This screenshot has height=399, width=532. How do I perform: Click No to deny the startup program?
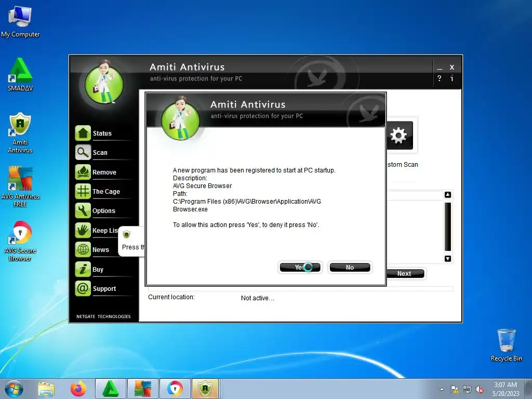point(350,268)
